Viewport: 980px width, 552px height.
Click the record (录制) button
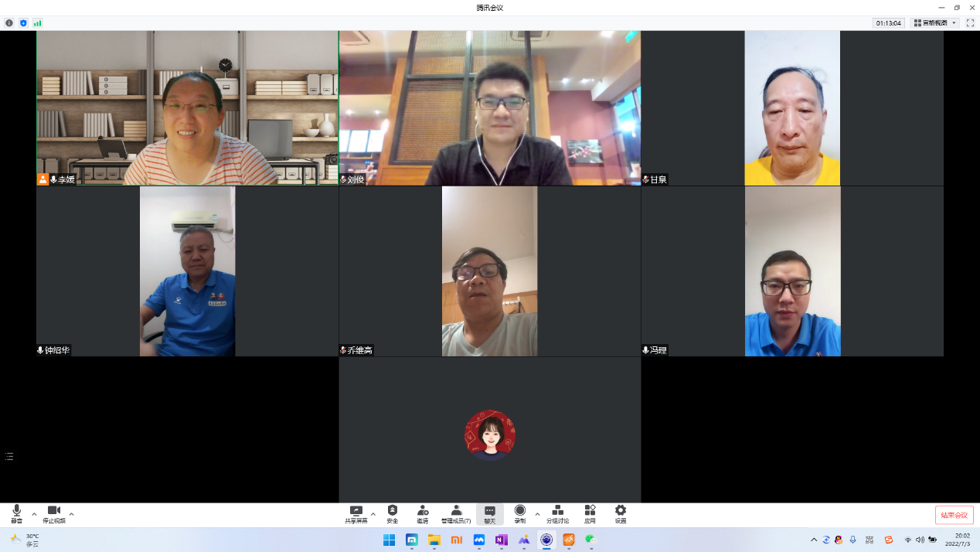point(520,512)
